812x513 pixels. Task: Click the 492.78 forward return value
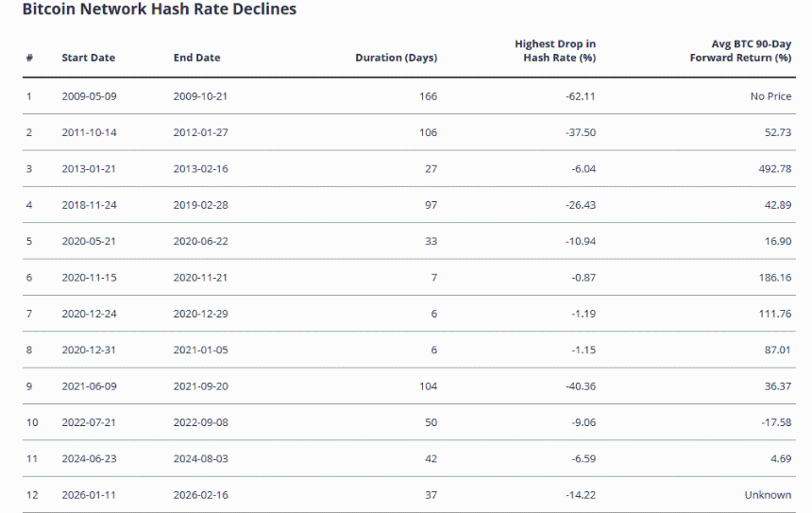[773, 169]
